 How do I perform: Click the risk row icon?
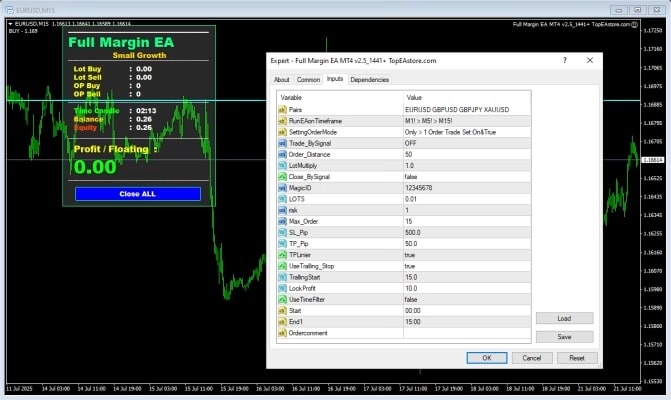282,210
